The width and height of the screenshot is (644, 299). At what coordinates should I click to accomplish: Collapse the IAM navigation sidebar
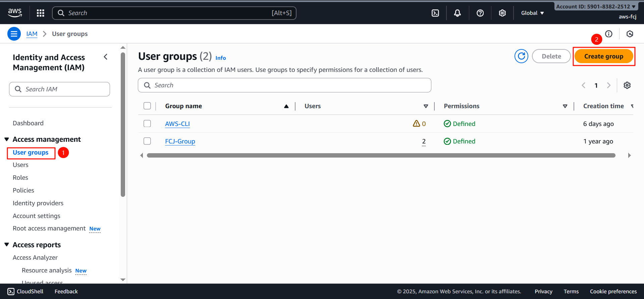click(106, 57)
